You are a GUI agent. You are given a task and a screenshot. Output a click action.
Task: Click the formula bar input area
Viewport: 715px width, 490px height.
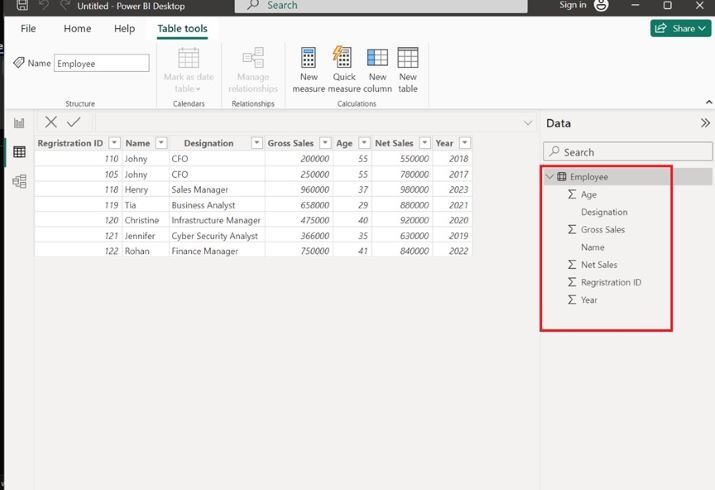click(x=308, y=122)
